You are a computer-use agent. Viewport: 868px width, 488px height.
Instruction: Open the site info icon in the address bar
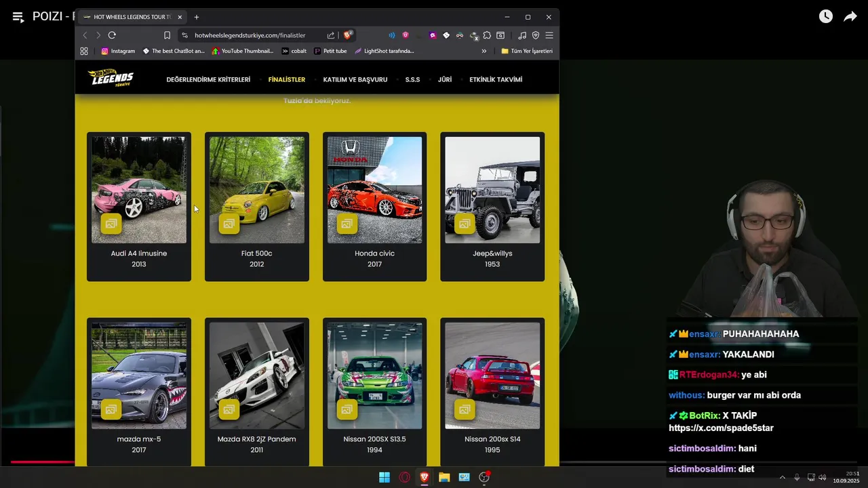tap(184, 35)
